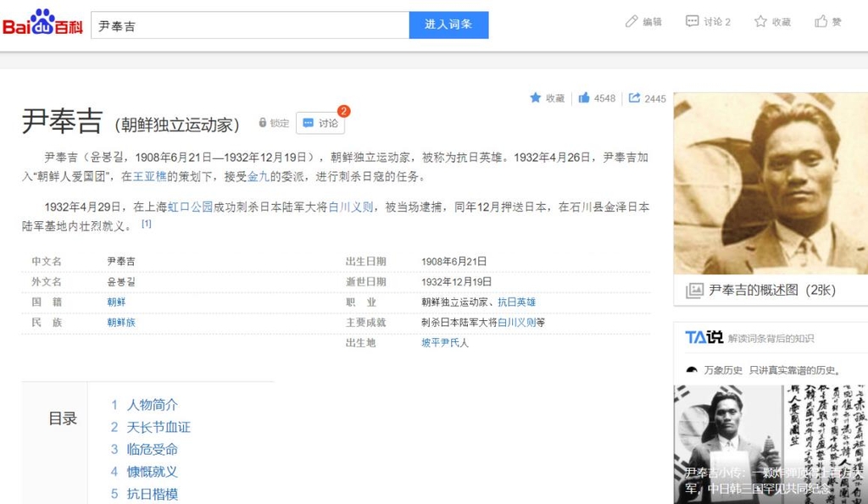The height and width of the screenshot is (504, 868).
Task: Click the Baidu Baike logo
Action: click(42, 25)
